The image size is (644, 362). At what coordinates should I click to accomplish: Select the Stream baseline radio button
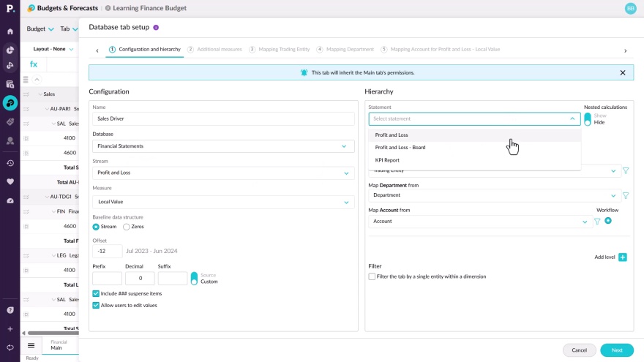96,227
